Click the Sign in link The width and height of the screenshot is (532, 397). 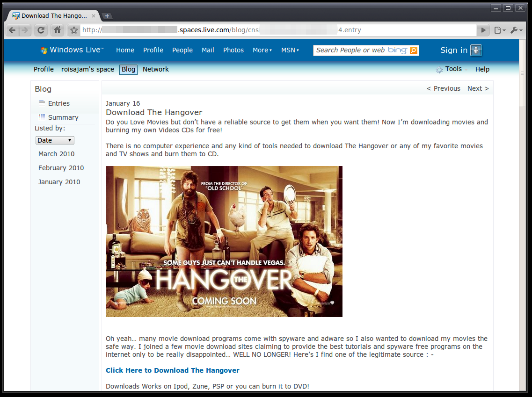(x=453, y=50)
